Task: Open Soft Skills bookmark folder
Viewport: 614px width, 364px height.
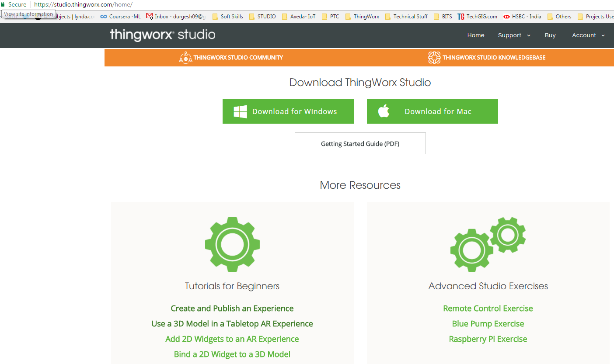Action: pyautogui.click(x=228, y=17)
